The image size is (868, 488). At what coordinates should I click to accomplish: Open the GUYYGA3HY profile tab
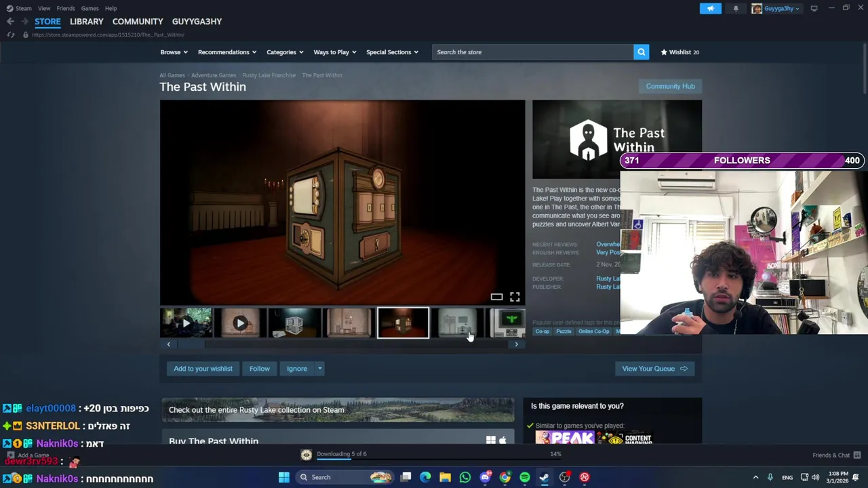197,22
